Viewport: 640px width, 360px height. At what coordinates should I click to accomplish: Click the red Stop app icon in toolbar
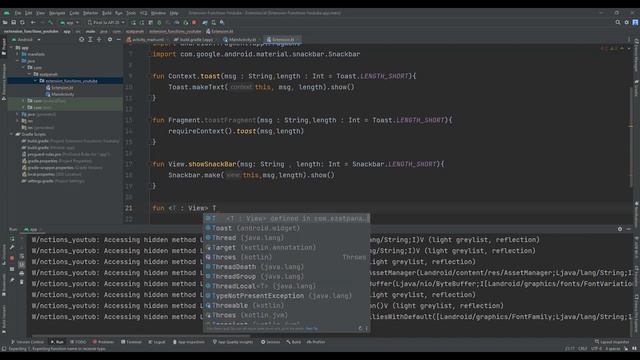point(194,22)
